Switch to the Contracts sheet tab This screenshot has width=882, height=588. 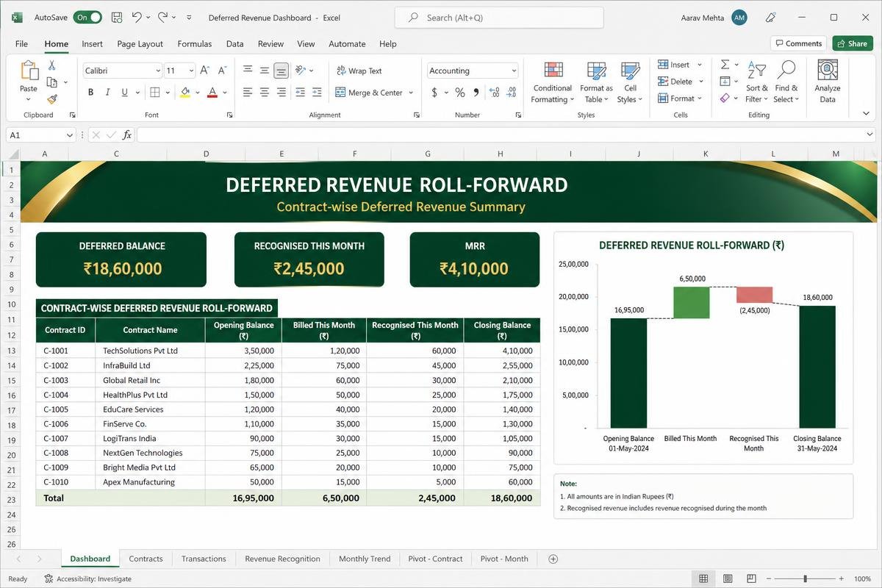pos(146,559)
